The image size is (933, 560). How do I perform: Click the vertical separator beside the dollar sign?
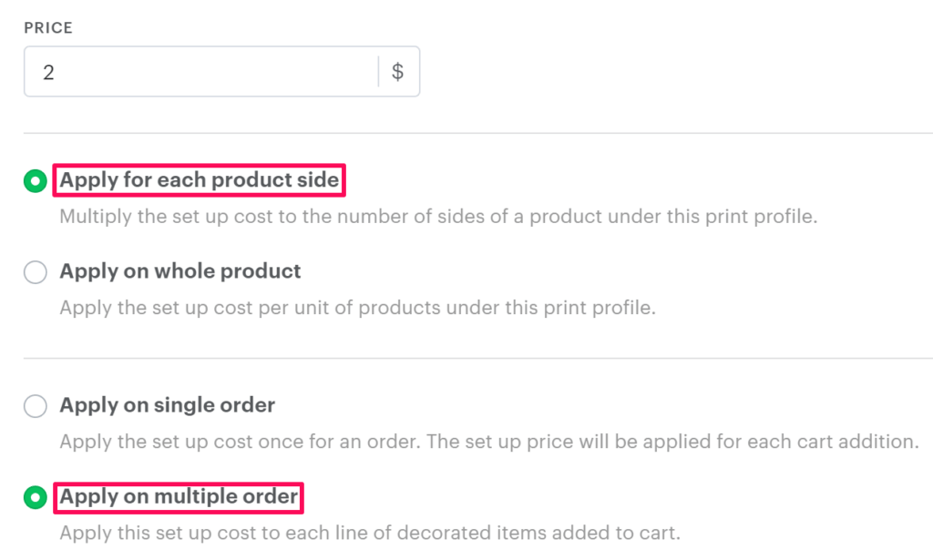378,72
